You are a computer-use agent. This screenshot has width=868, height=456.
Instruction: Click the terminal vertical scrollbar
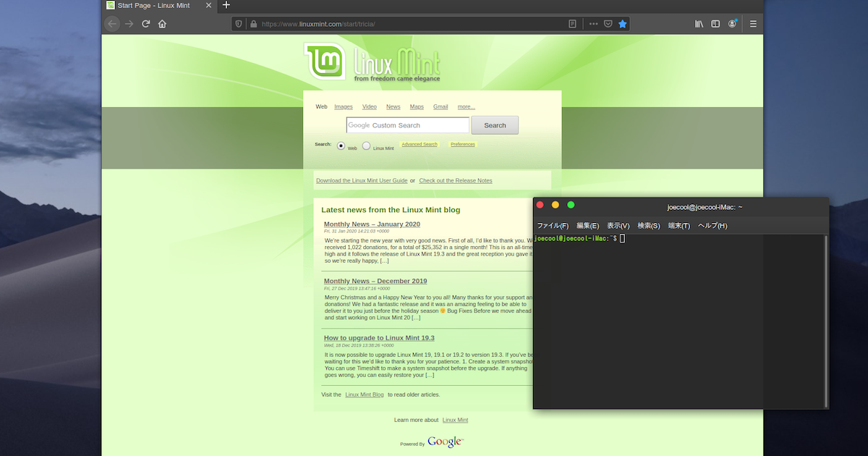(x=826, y=321)
